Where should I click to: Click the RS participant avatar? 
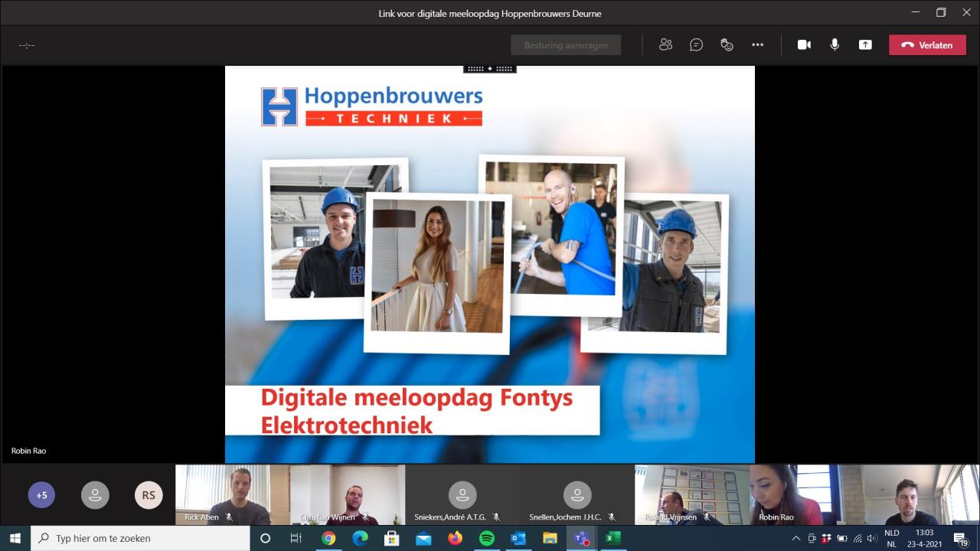tap(149, 495)
